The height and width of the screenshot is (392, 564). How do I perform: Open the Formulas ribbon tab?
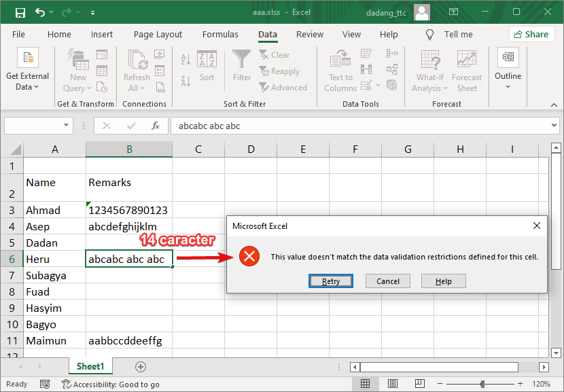220,35
